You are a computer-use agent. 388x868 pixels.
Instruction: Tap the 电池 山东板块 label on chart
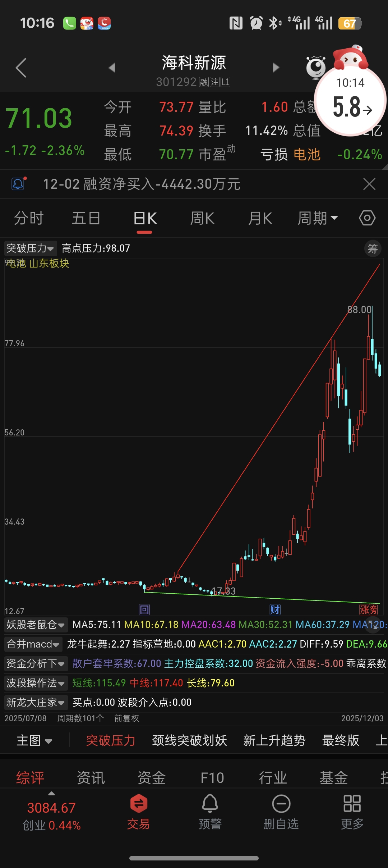[38, 263]
